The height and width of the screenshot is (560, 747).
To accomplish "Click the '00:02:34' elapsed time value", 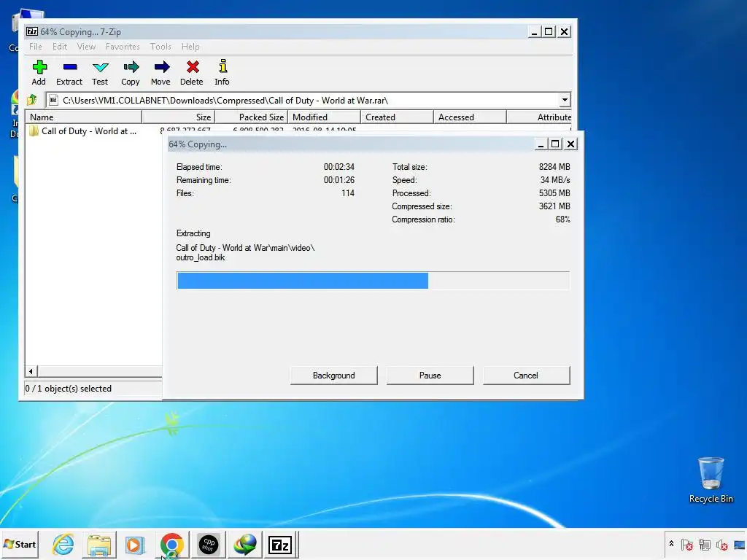I will click(x=339, y=167).
